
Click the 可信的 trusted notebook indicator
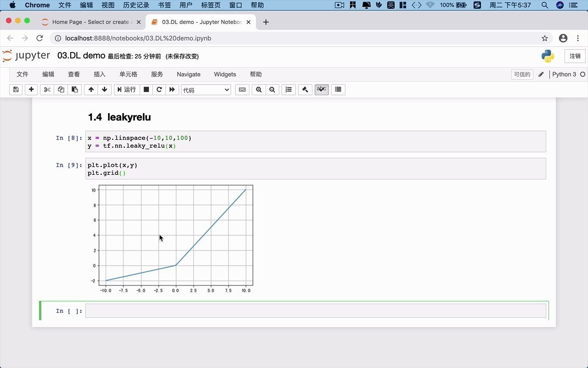[522, 75]
